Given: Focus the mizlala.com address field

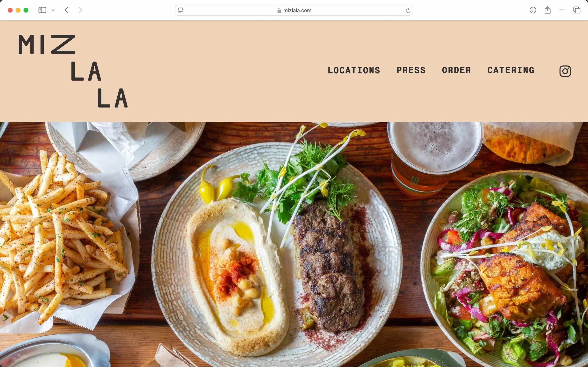Looking at the screenshot, I should click(294, 10).
